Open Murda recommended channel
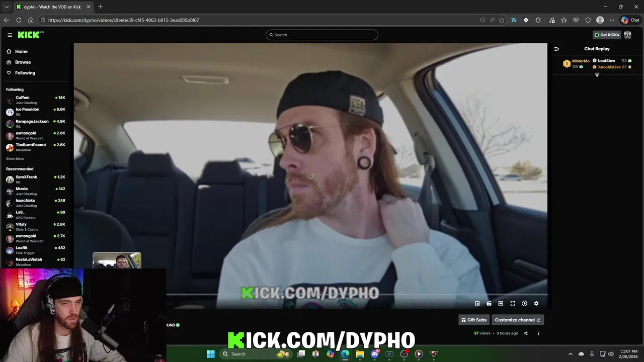The image size is (644, 362). (35, 191)
